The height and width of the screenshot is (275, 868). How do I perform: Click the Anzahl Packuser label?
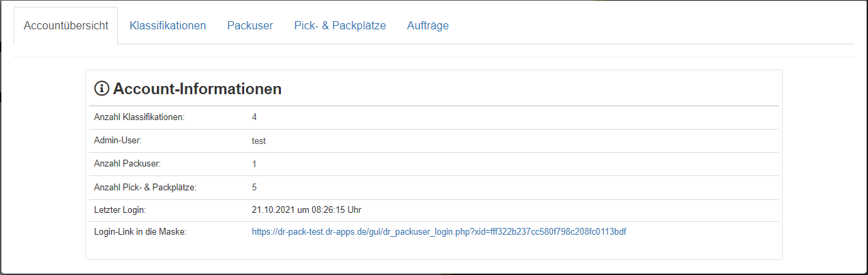[x=127, y=164]
